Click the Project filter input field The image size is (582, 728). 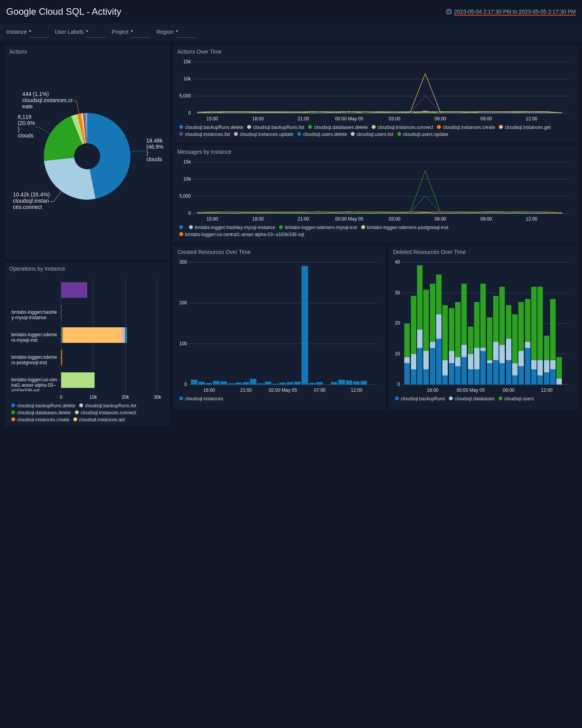point(140,32)
